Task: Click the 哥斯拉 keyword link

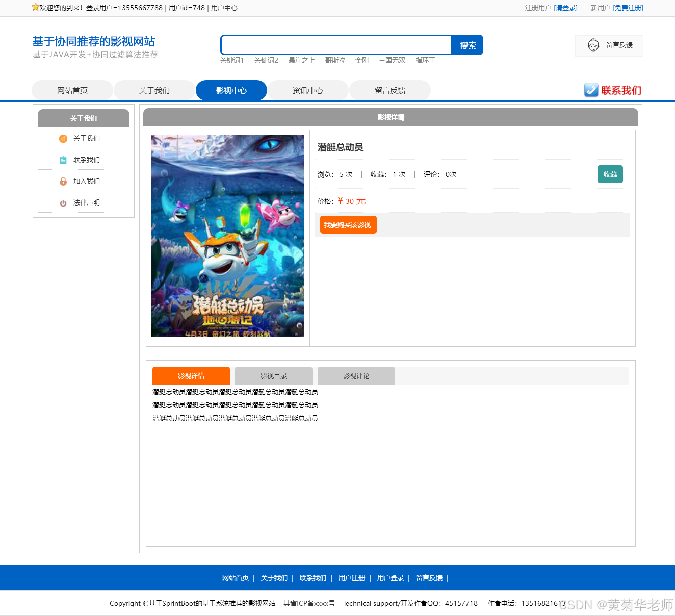Action: [x=335, y=60]
